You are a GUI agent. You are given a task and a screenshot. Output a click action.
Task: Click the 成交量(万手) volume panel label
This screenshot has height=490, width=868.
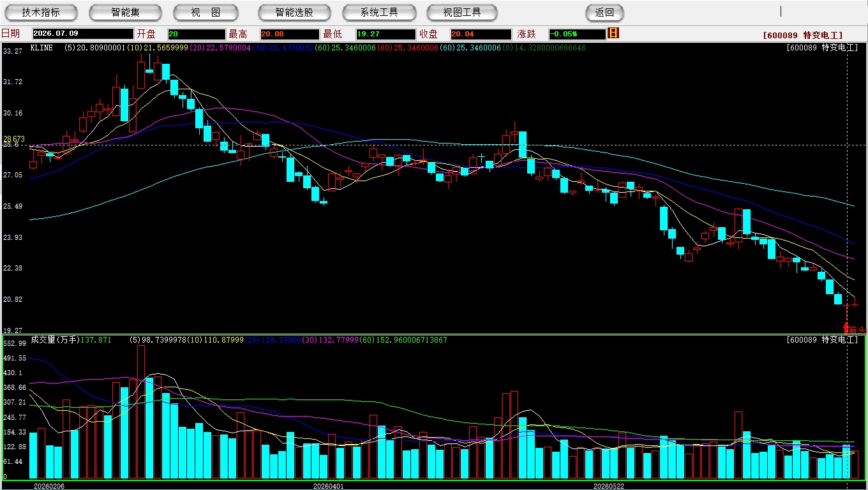pyautogui.click(x=55, y=340)
